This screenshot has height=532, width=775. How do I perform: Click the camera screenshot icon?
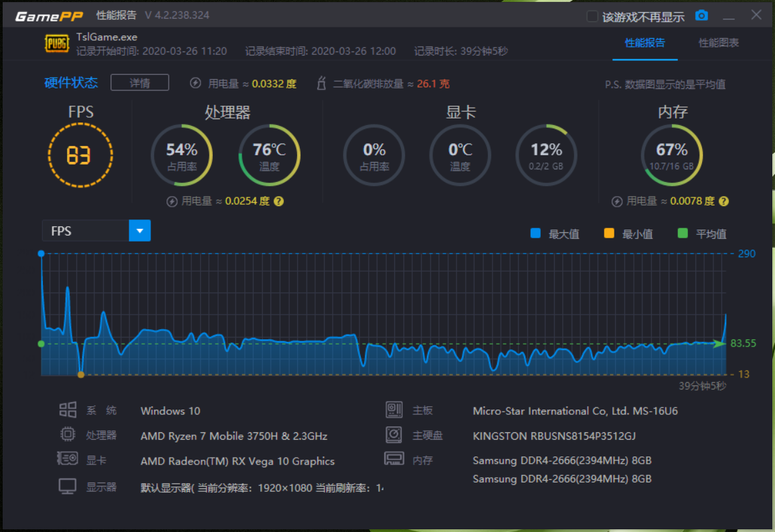click(x=701, y=15)
